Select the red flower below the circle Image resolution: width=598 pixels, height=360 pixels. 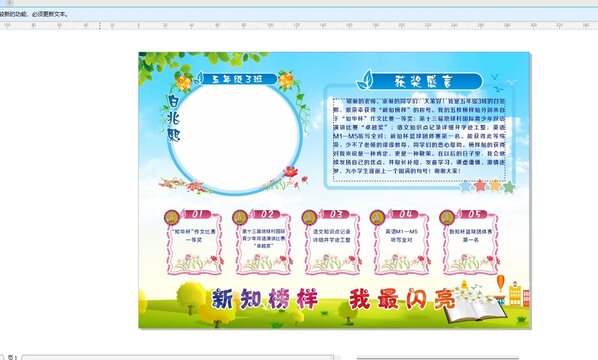click(x=291, y=172)
